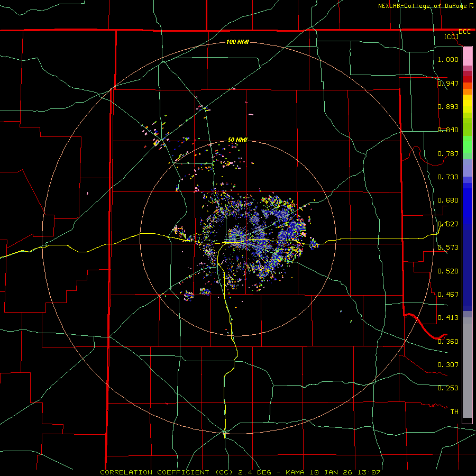
Task: Pick the bright green segment of the color bar
Action: pyautogui.click(x=467, y=144)
